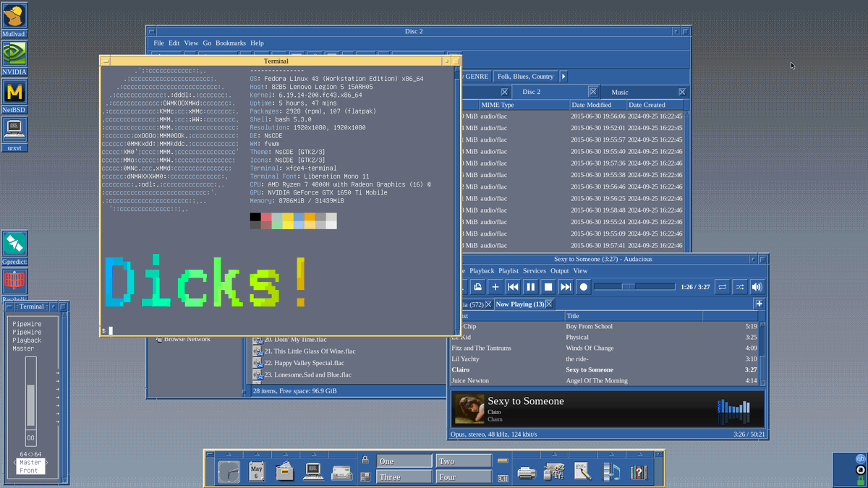Switch to workspace One

coord(404,461)
